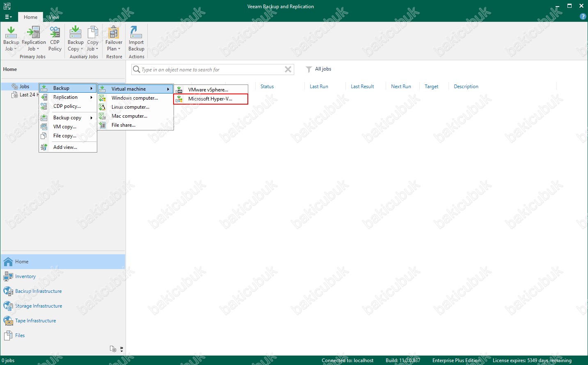The height and width of the screenshot is (365, 588).
Task: Click the File share... menu icon
Action: click(102, 125)
